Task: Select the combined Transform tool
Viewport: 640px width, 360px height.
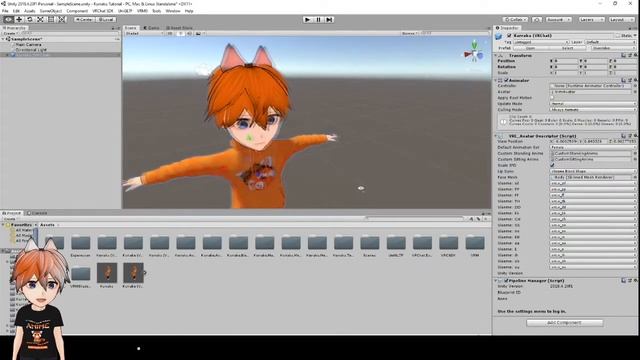Action: pos(61,19)
